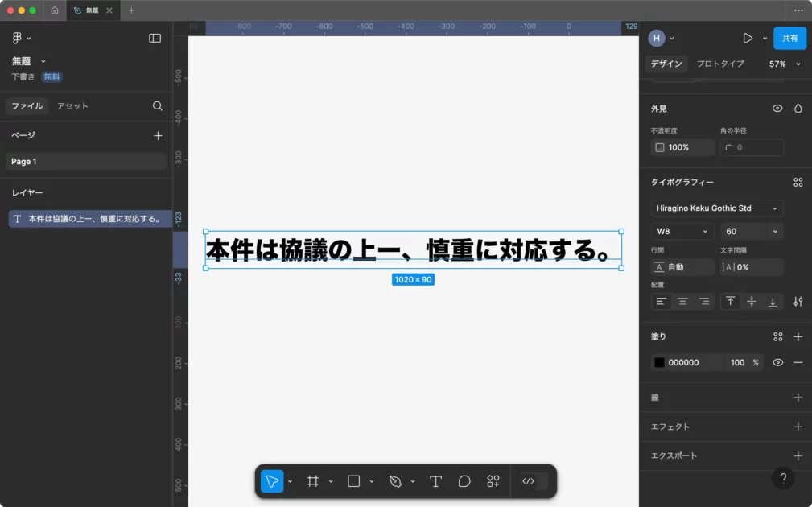The width and height of the screenshot is (812, 507).
Task: Open the W8 font weight dropdown
Action: tap(682, 232)
